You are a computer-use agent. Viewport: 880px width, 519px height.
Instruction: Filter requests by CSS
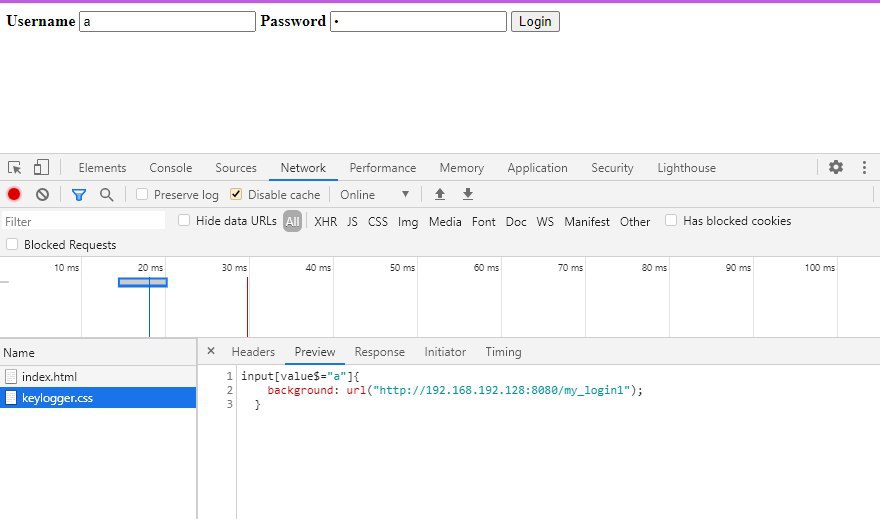pos(378,222)
